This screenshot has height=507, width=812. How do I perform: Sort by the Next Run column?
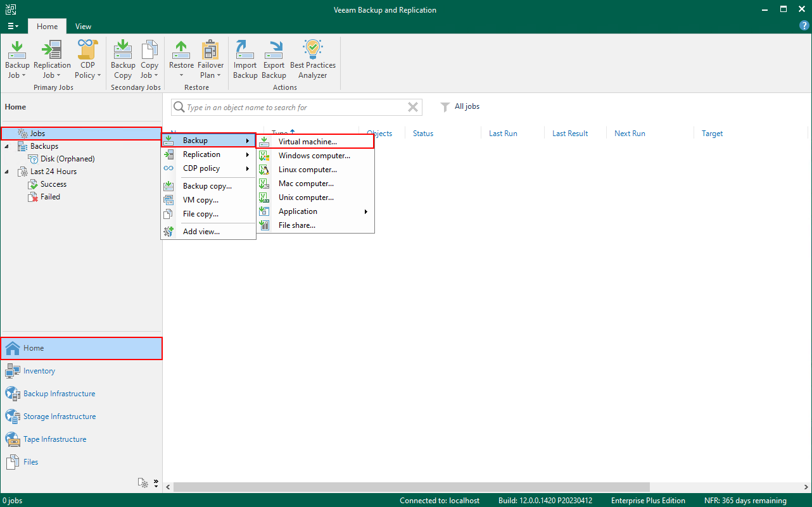click(x=630, y=134)
